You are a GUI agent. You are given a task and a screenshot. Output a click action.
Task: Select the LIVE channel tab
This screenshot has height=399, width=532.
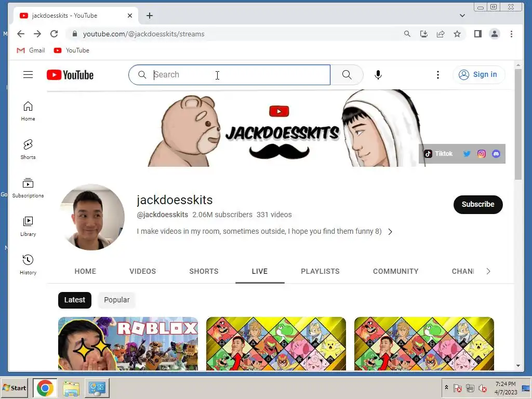(260, 271)
